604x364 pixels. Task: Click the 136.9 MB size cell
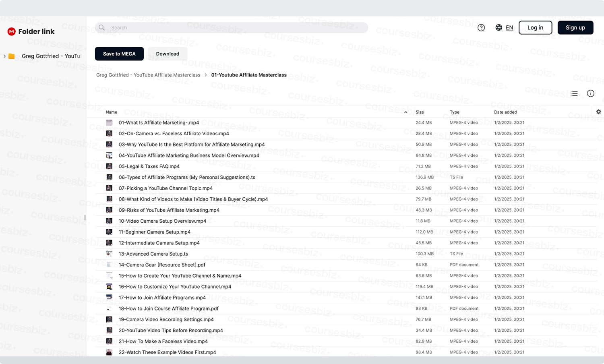(x=424, y=177)
